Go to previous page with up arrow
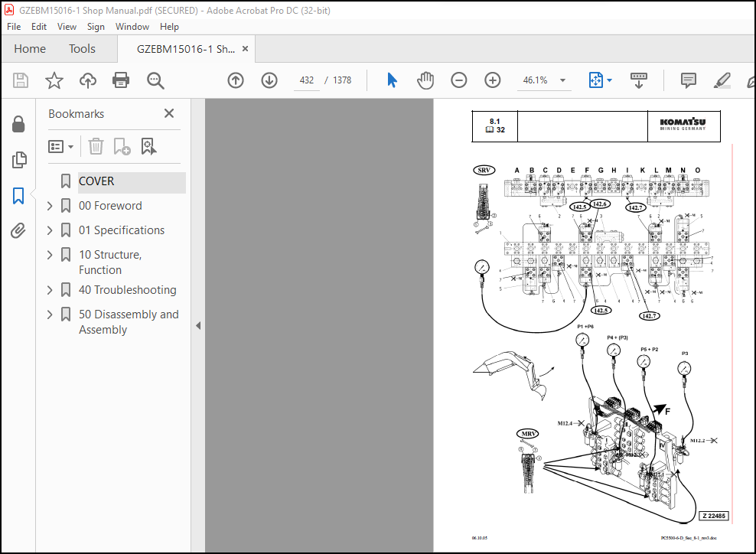 [236, 80]
